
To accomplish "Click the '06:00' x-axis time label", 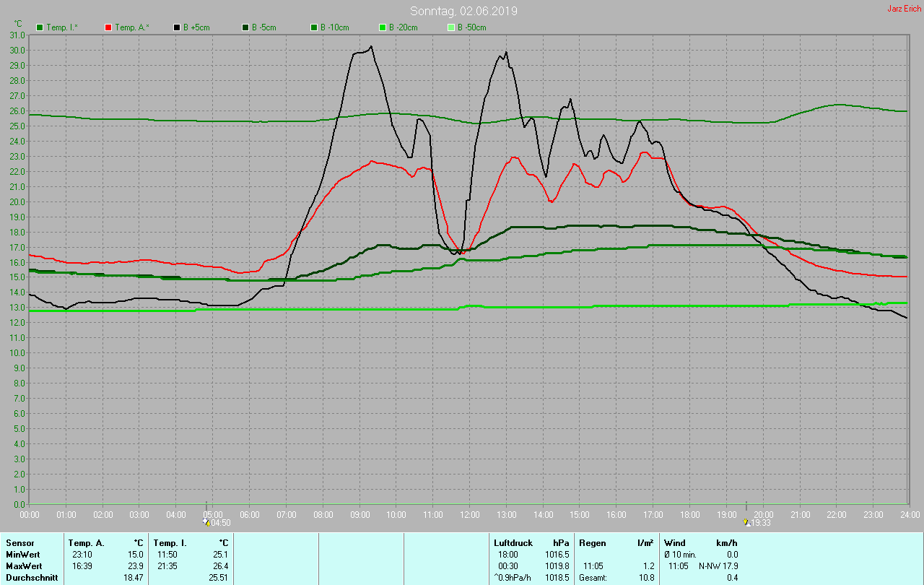I will (x=250, y=514).
